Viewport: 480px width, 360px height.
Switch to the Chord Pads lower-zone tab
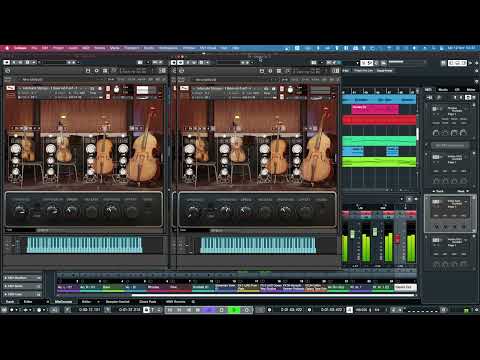[148, 301]
